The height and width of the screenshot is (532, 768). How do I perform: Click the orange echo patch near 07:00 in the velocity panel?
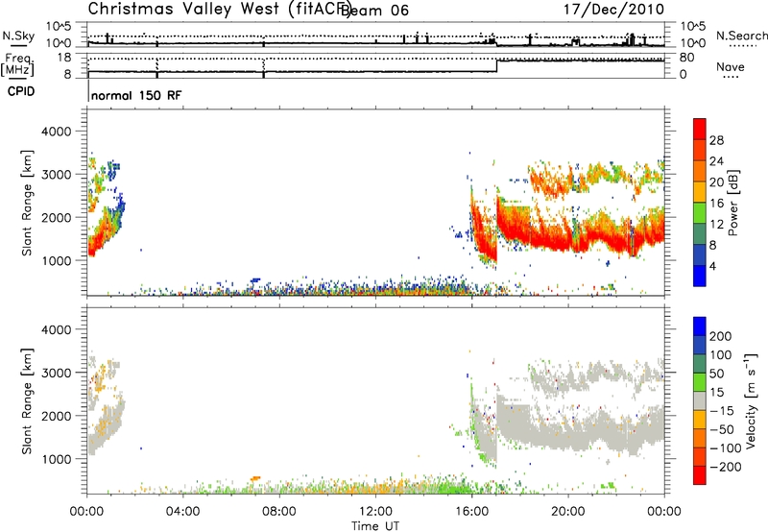click(x=255, y=478)
